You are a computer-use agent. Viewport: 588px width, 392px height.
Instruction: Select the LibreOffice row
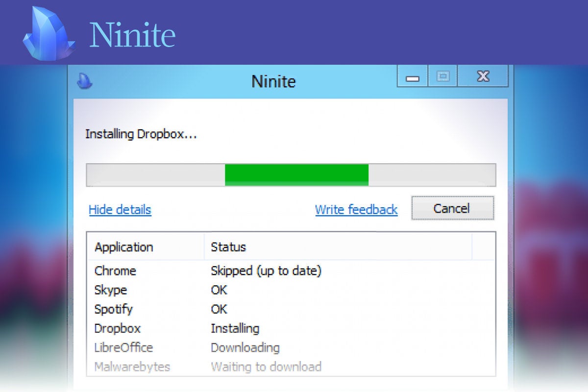(291, 347)
